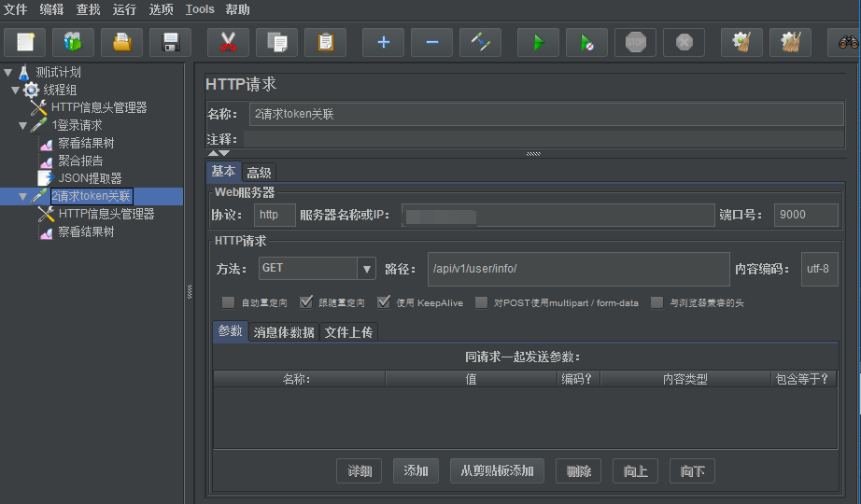Image resolution: width=861 pixels, height=504 pixels.
Task: Click the minus Collapse All icon
Action: 431,42
